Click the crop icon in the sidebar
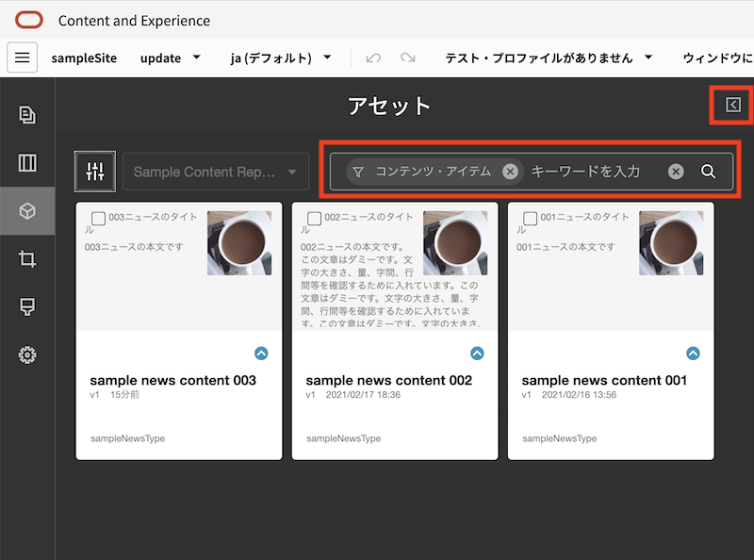754x560 pixels. (x=26, y=260)
